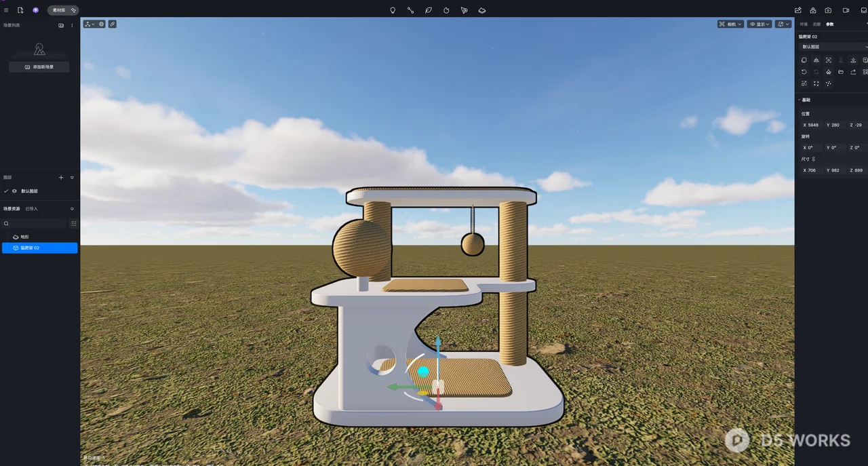Click the size X 706 field
Image resolution: width=868 pixels, height=466 pixels.
tap(811, 170)
